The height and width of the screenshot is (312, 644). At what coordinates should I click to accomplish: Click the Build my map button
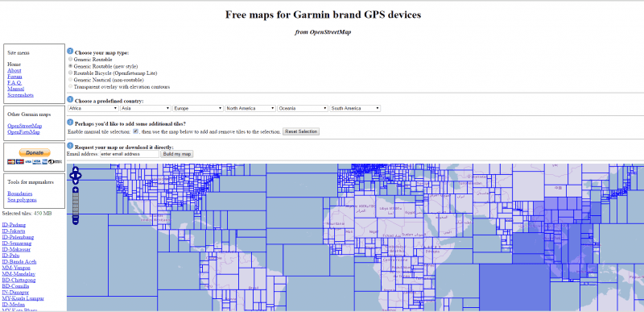pos(176,154)
